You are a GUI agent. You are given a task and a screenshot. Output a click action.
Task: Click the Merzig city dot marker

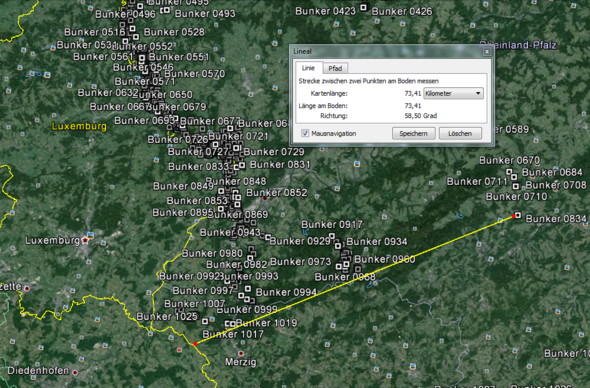tap(241, 353)
